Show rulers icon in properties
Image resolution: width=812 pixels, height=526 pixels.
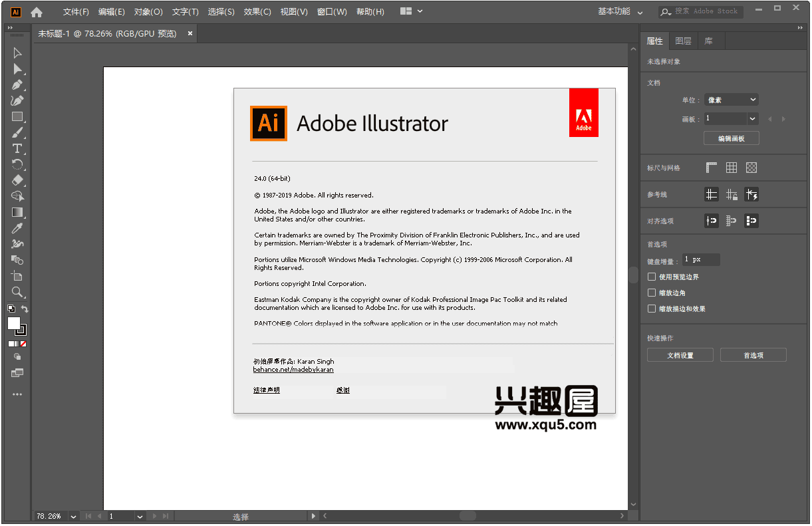click(712, 168)
